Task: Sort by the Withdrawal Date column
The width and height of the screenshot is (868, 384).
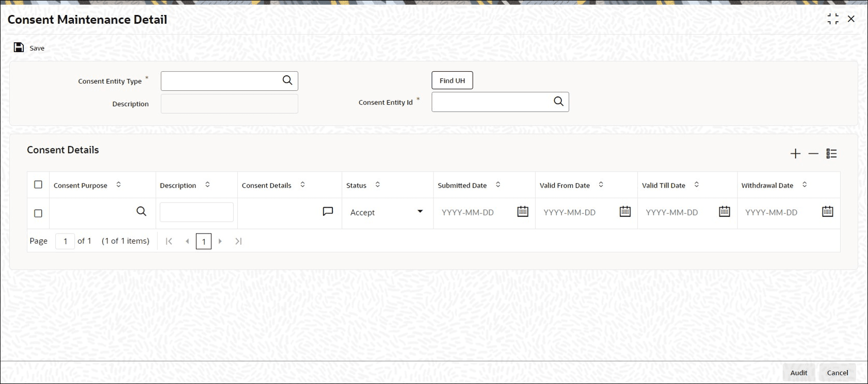Action: tap(805, 185)
